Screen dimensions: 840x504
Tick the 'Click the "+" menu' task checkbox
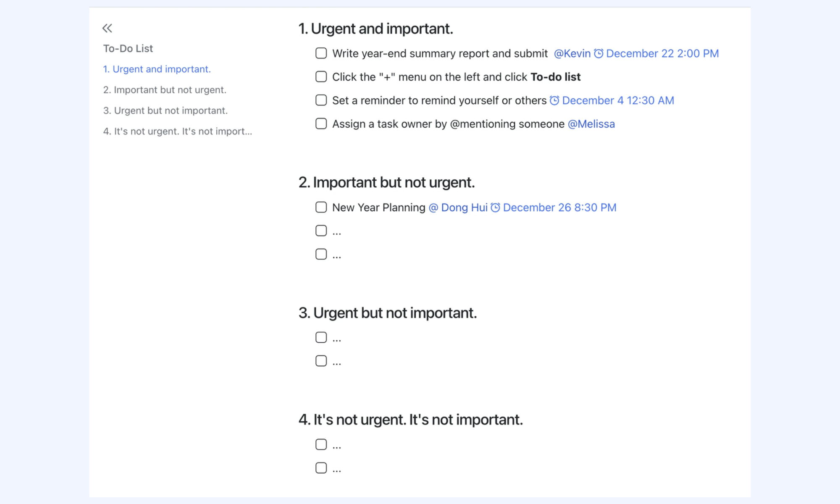click(x=321, y=76)
